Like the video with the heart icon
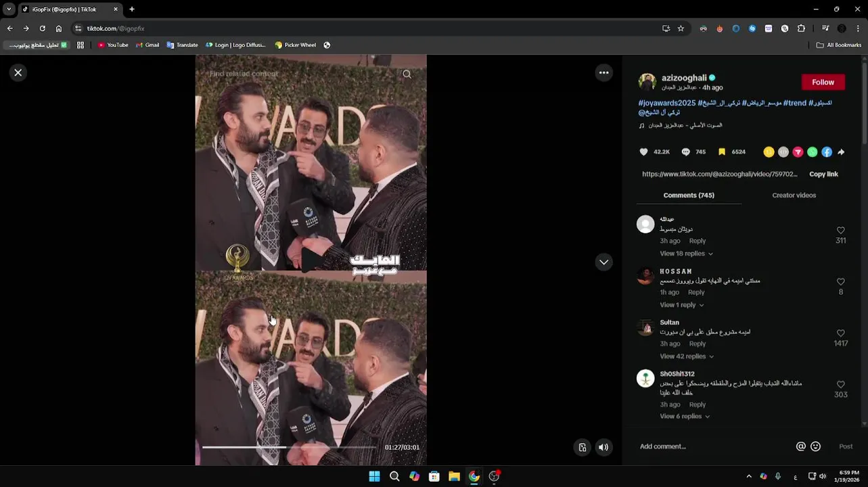The height and width of the screenshot is (487, 868). tap(643, 152)
